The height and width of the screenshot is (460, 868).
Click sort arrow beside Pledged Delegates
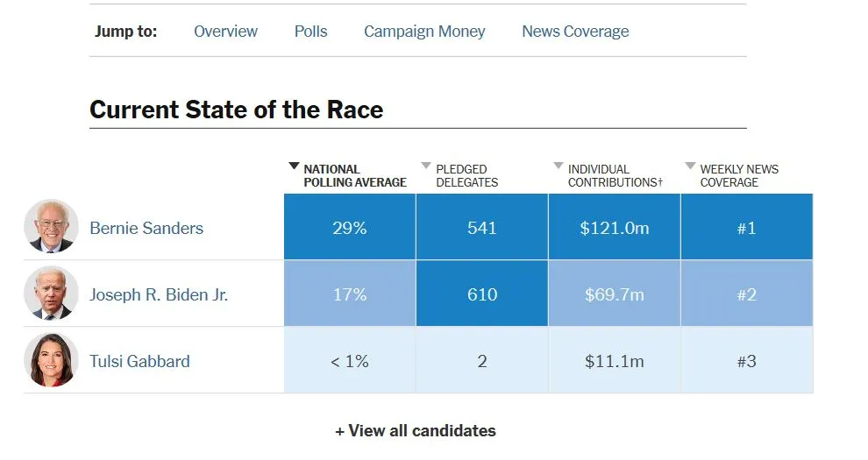pos(426,166)
